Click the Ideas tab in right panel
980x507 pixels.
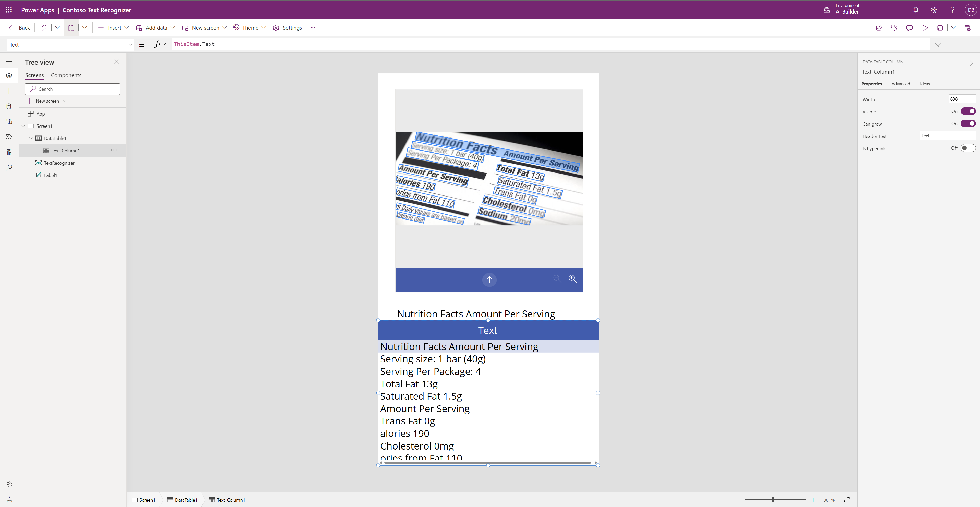925,83
